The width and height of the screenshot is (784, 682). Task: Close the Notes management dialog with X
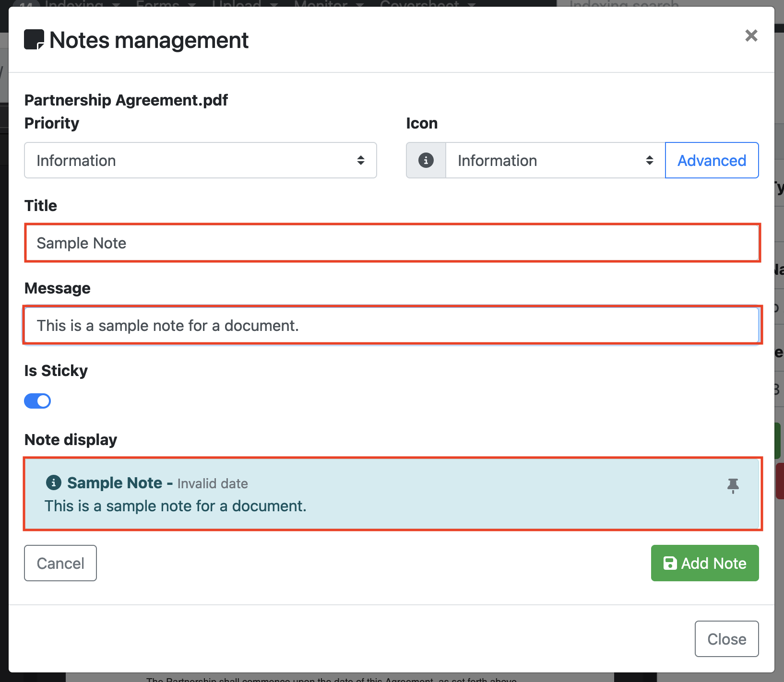(751, 35)
